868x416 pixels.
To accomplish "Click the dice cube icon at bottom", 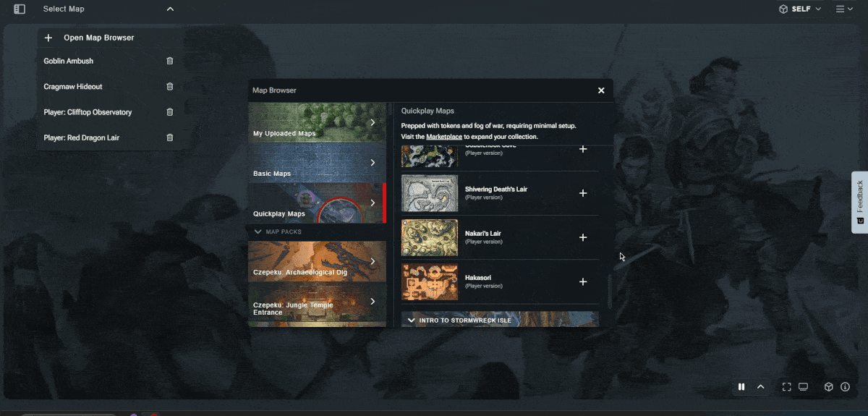I will (829, 387).
